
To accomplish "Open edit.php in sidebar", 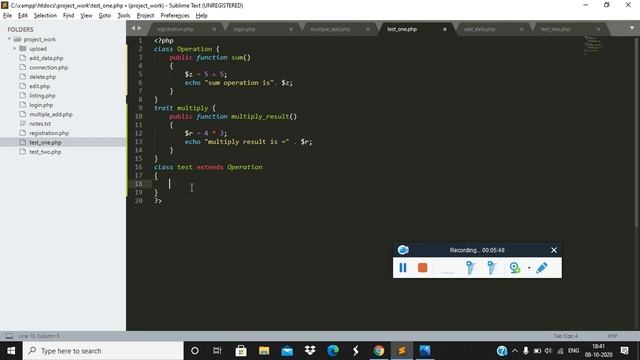I will click(x=40, y=86).
